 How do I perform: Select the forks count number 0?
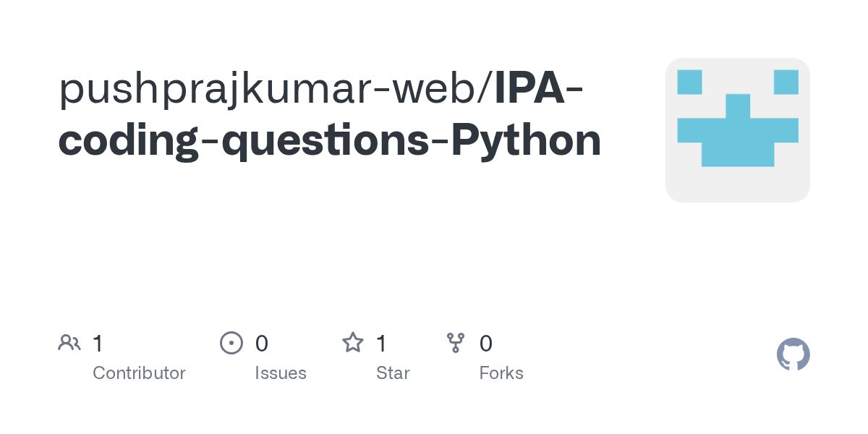[485, 344]
